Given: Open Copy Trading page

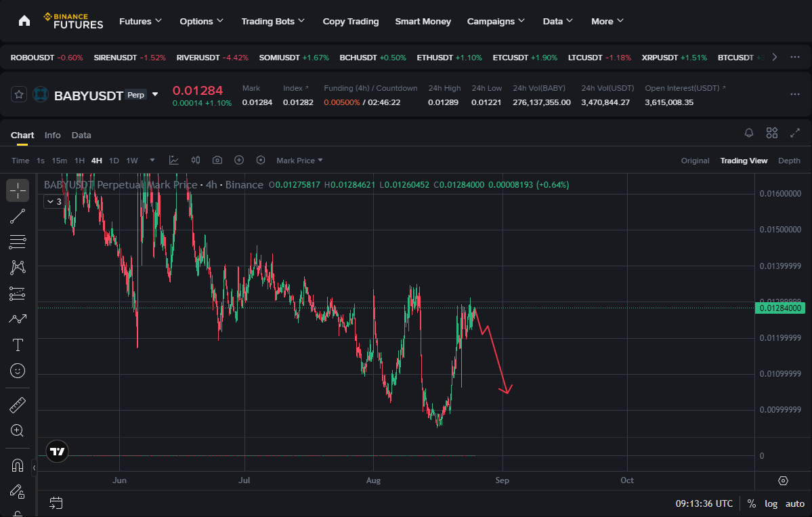Looking at the screenshot, I should (351, 21).
